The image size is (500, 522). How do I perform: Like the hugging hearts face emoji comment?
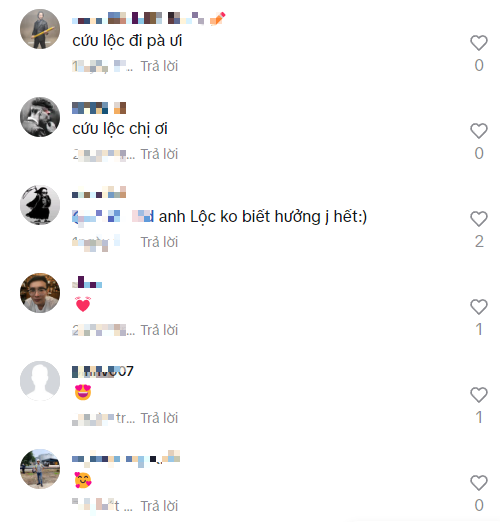click(479, 483)
